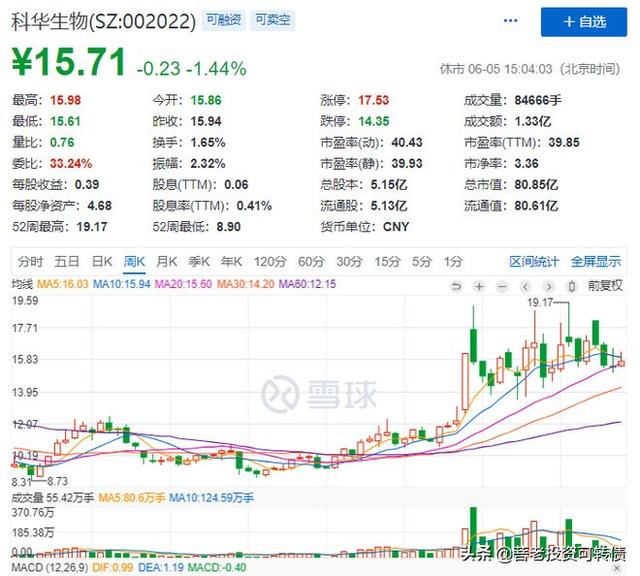The height and width of the screenshot is (576, 640).
Task: Click the MA20:15.60 moving average label
Action: pyautogui.click(x=183, y=284)
